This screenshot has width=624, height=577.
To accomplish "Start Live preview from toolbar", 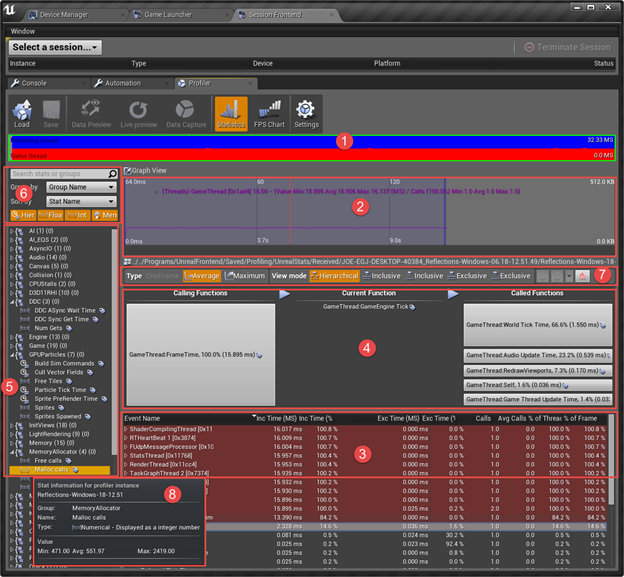I will tap(138, 114).
